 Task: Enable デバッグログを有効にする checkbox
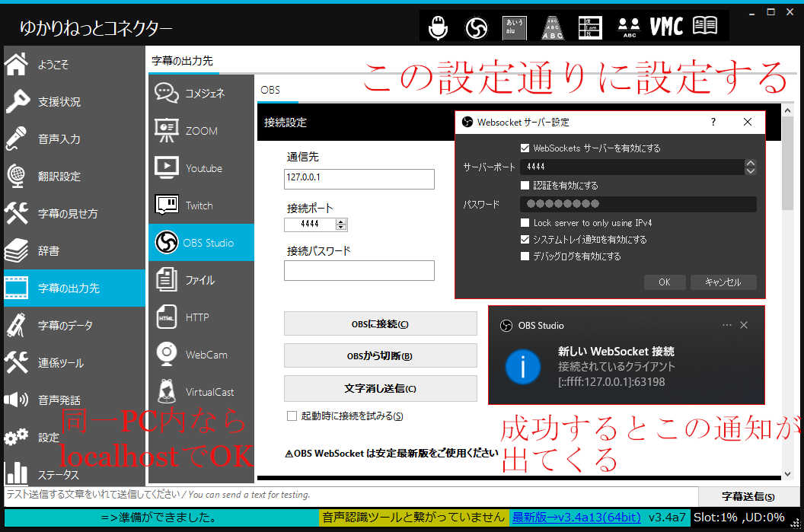[x=525, y=256]
